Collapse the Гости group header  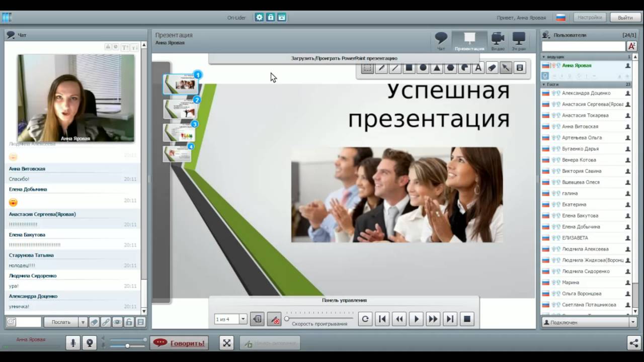click(586, 84)
